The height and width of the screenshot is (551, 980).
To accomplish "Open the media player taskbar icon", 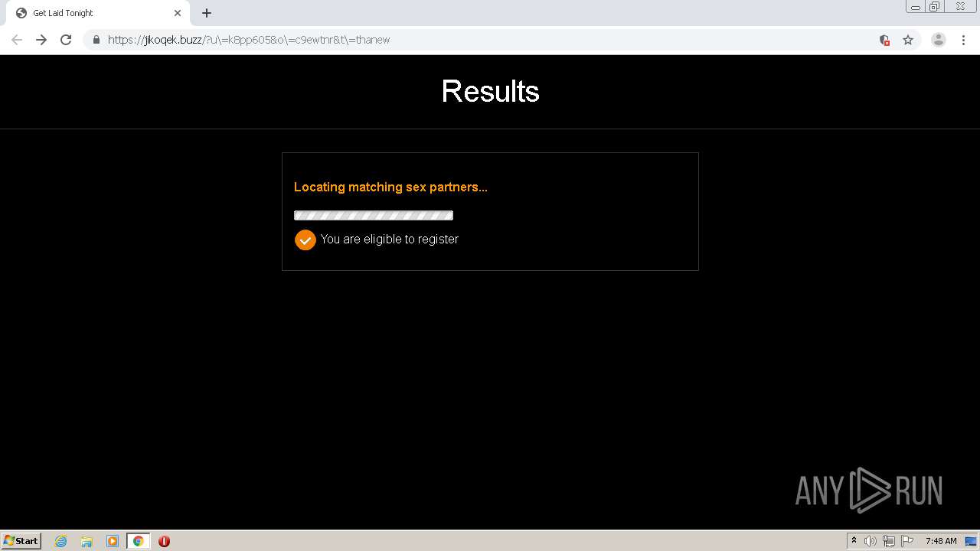I will (x=113, y=541).
